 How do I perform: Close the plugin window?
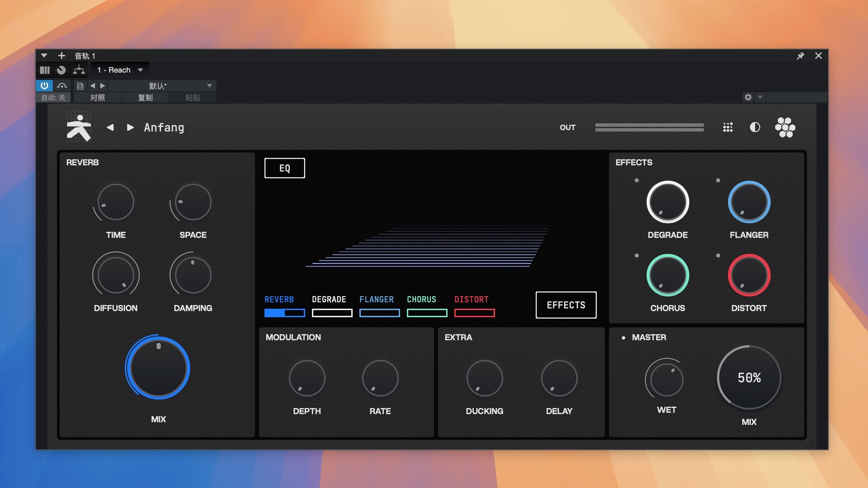(x=818, y=56)
